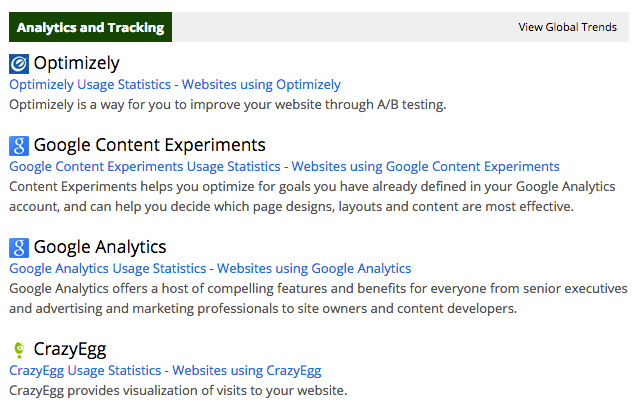Viewport: 640px width, 410px height.
Task: Open CrazyEgg Usage Statistics link
Action: click(x=85, y=370)
